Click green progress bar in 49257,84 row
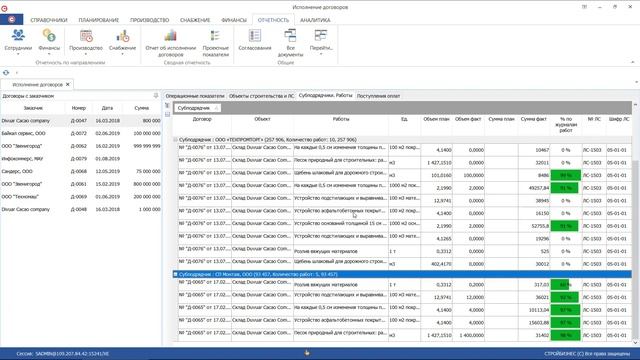640x360 pixels. (x=564, y=188)
